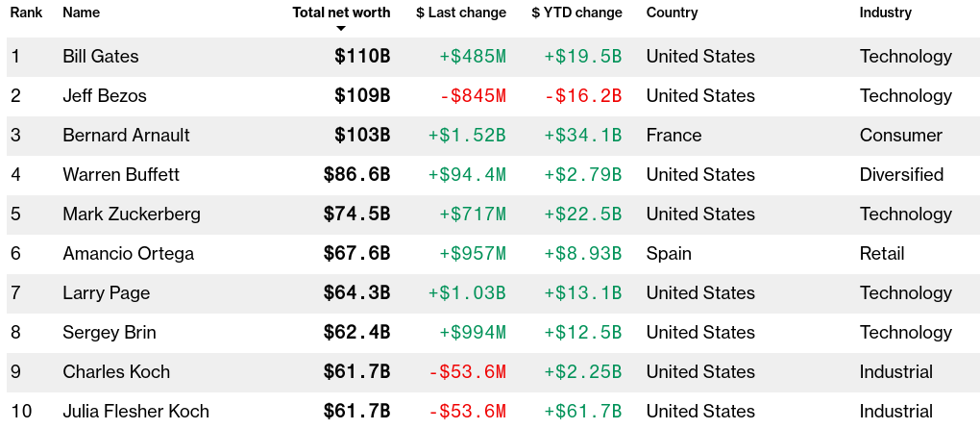Sort by Name column header

coord(81,13)
